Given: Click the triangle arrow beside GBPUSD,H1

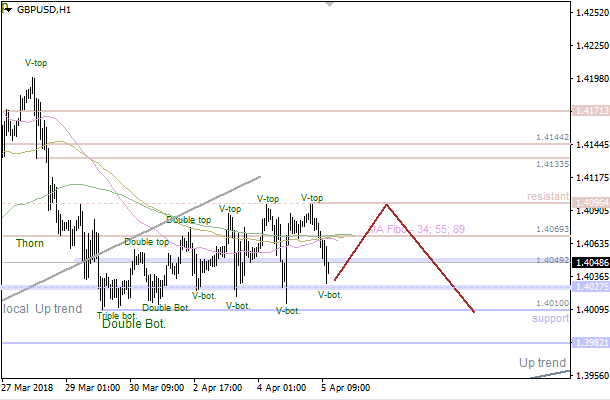Looking at the screenshot, I should point(7,9).
